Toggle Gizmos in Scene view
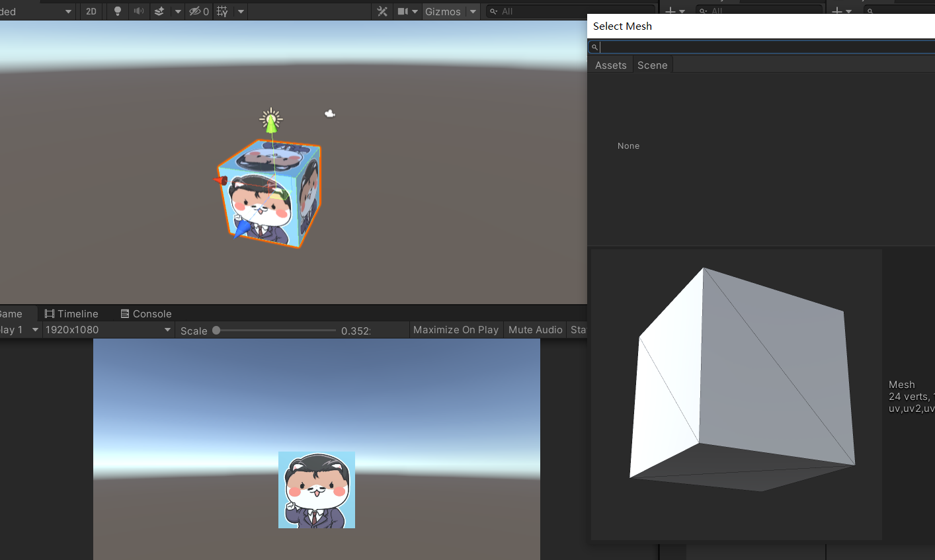 pos(443,11)
